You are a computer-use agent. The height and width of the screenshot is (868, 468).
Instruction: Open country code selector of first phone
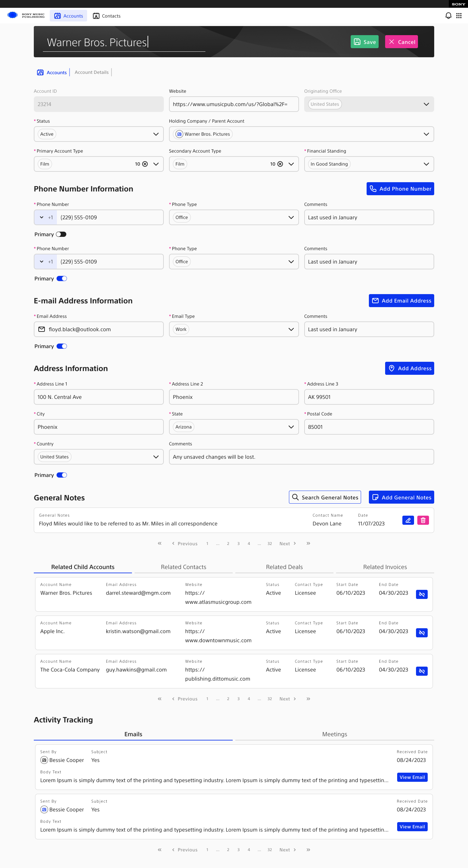click(46, 217)
